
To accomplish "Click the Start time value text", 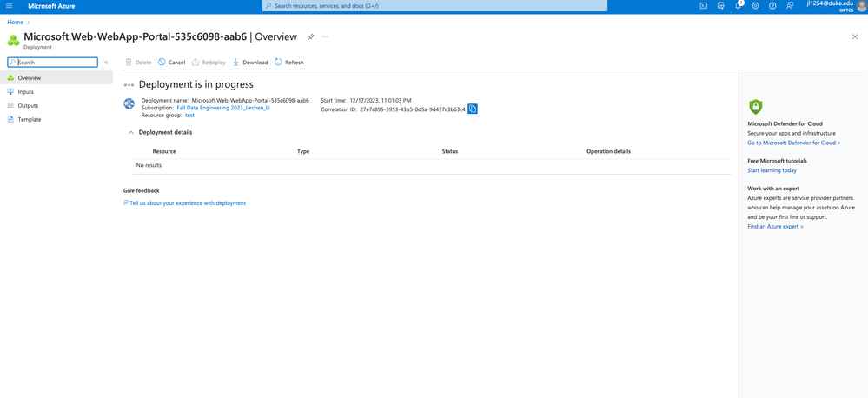I will [381, 101].
